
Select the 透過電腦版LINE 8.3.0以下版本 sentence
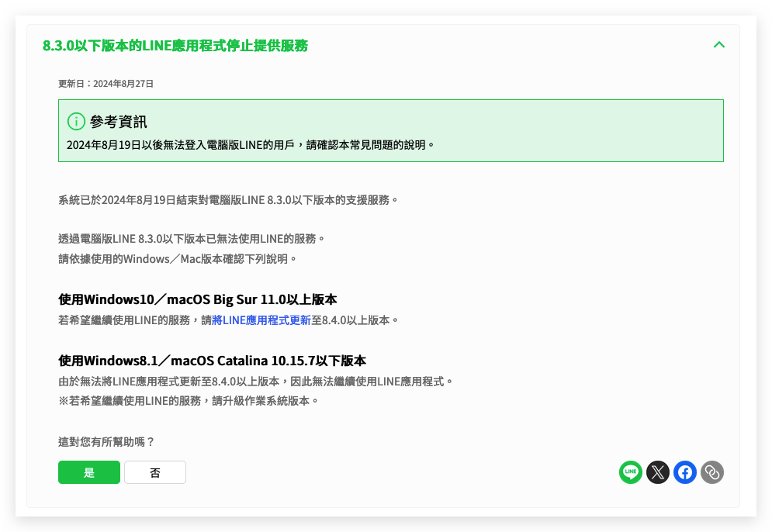point(192,239)
